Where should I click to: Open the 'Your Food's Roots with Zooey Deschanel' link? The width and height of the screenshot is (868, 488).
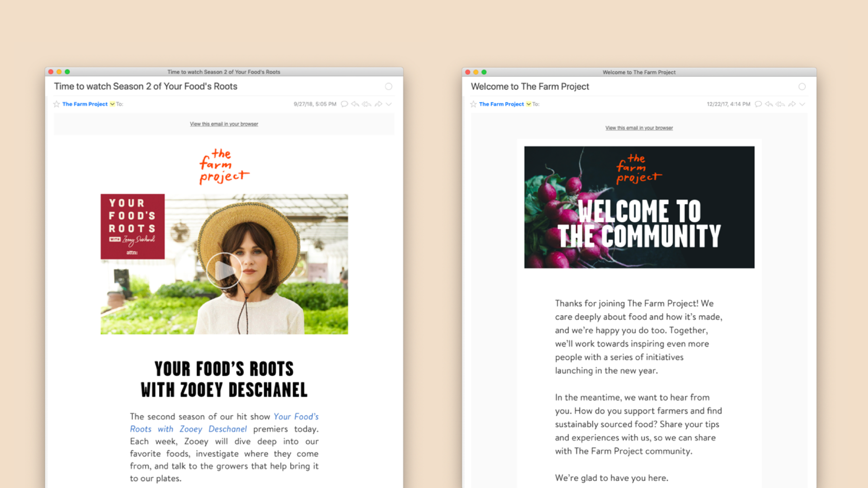(x=224, y=422)
